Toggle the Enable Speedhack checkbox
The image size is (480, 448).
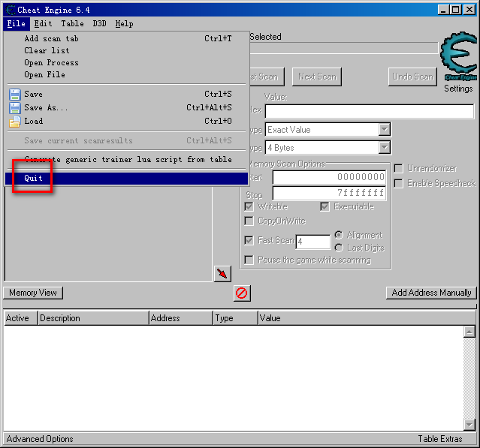[399, 183]
